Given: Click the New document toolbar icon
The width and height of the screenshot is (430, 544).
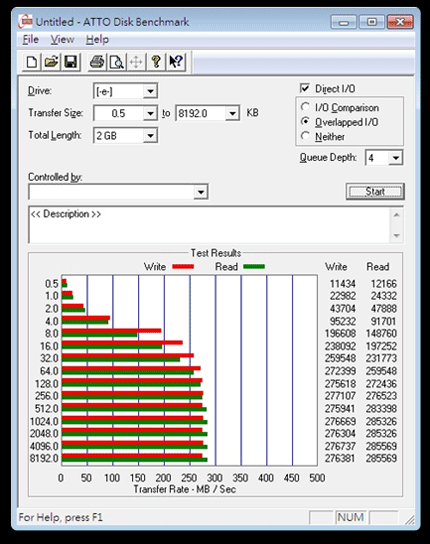Looking at the screenshot, I should point(32,62).
